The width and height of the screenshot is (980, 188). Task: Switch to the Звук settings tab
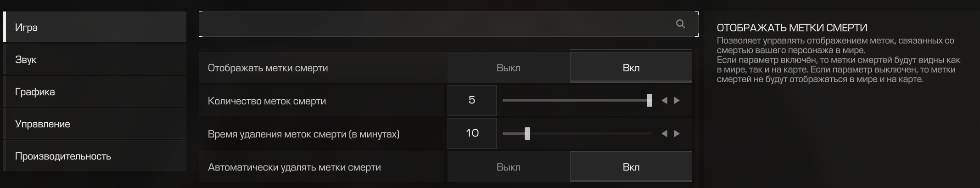[x=95, y=59]
